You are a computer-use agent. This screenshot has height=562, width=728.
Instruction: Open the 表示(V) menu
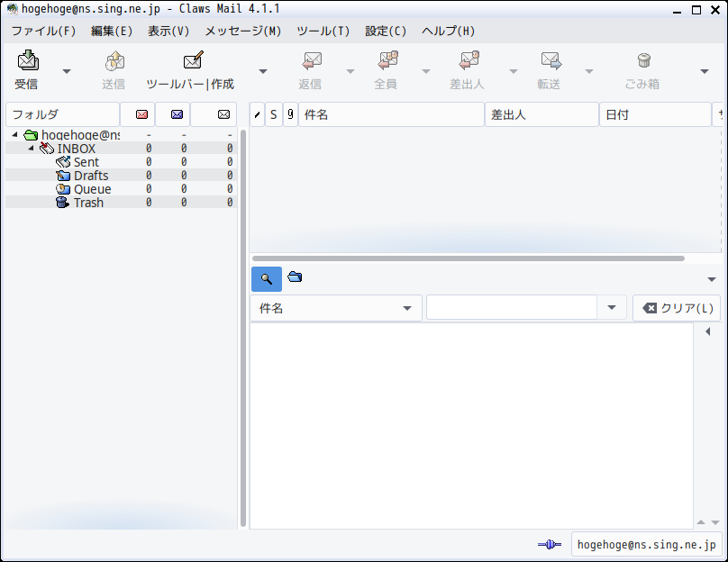click(168, 32)
